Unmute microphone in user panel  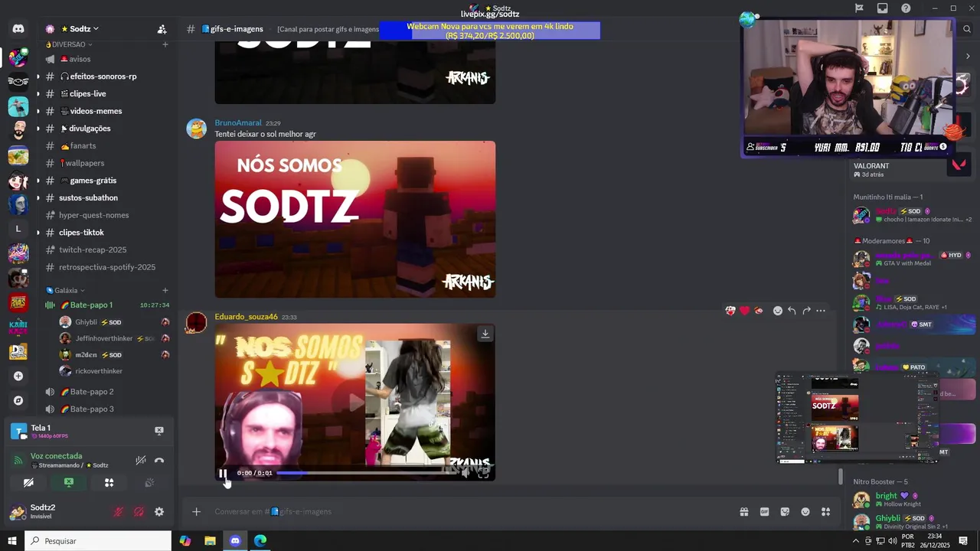pos(119,512)
